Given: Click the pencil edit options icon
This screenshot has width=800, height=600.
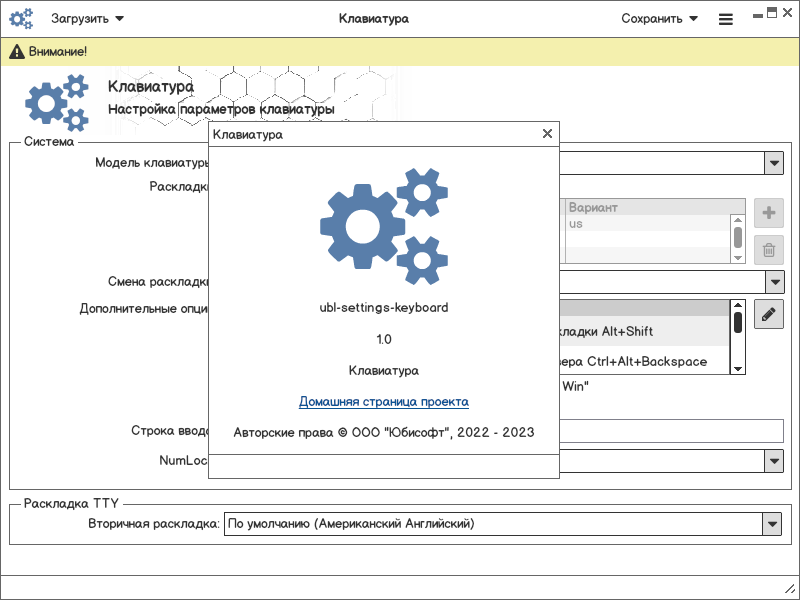Looking at the screenshot, I should (x=768, y=314).
